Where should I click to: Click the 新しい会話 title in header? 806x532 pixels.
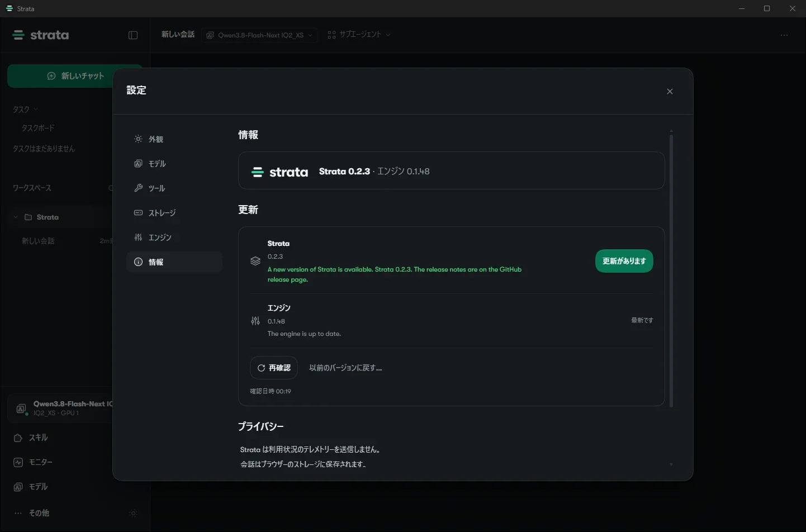click(178, 35)
